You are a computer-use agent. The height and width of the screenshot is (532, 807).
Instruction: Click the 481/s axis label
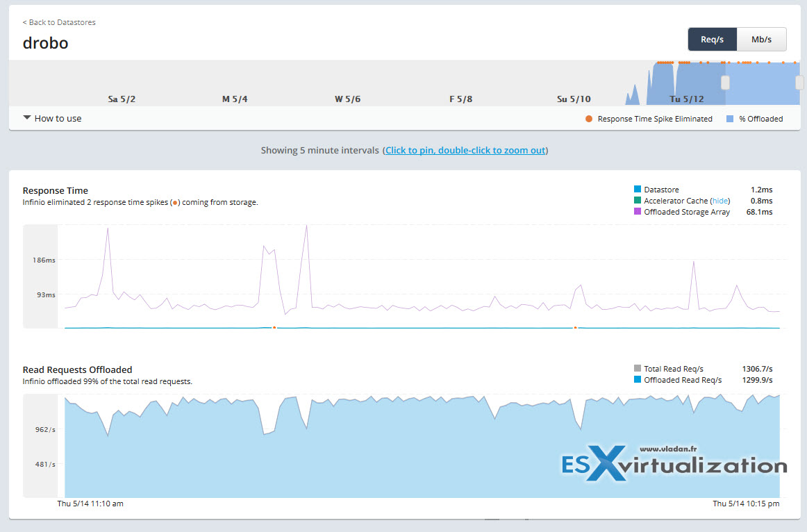tap(45, 464)
